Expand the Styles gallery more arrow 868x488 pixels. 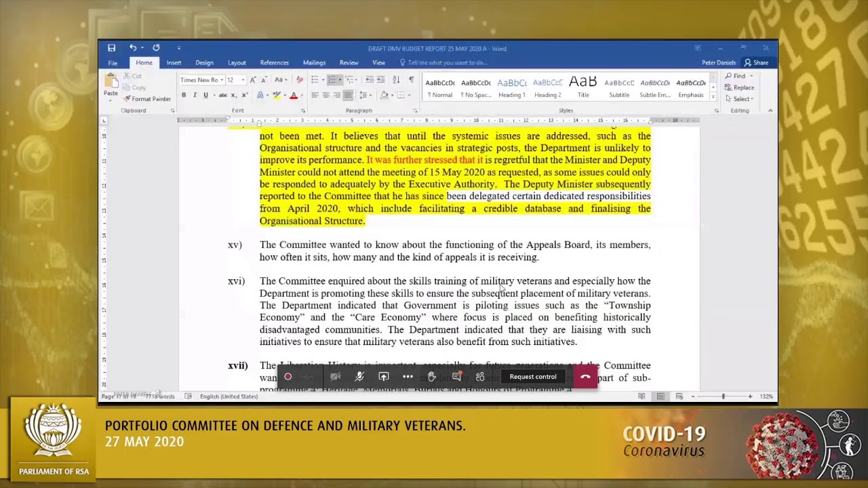click(x=712, y=98)
